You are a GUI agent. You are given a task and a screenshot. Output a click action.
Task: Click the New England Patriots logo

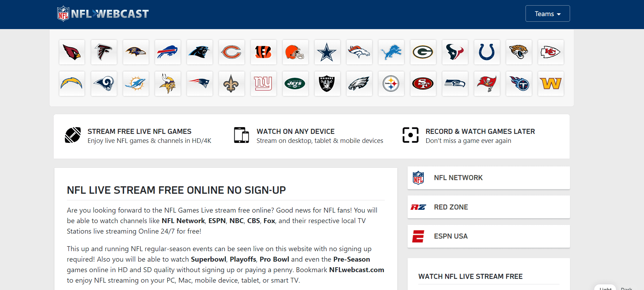pyautogui.click(x=200, y=84)
